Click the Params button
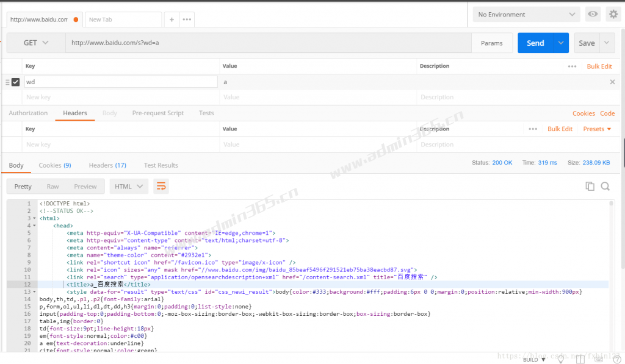625x364 pixels. click(x=491, y=43)
